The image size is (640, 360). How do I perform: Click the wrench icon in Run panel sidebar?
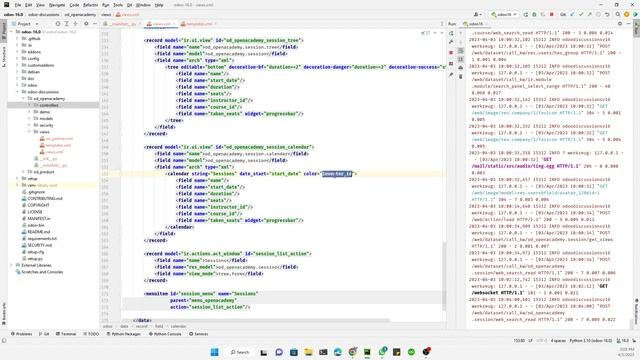coord(451,42)
